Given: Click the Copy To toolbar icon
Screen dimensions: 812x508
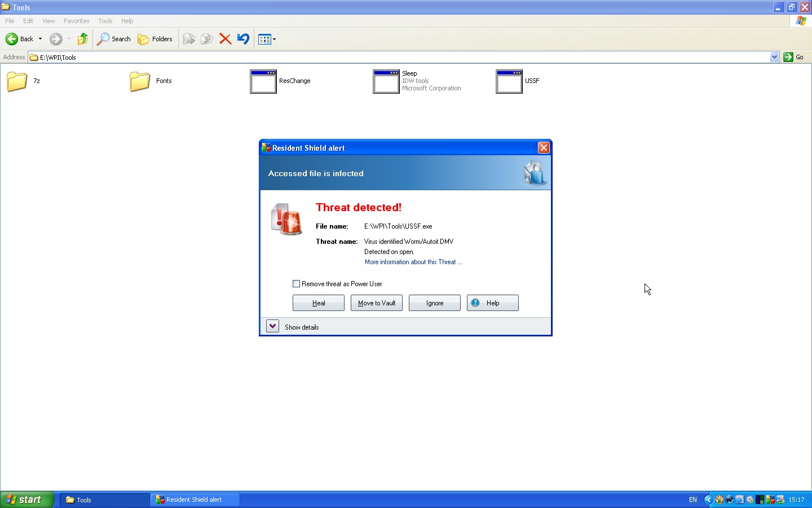Looking at the screenshot, I should [x=207, y=39].
